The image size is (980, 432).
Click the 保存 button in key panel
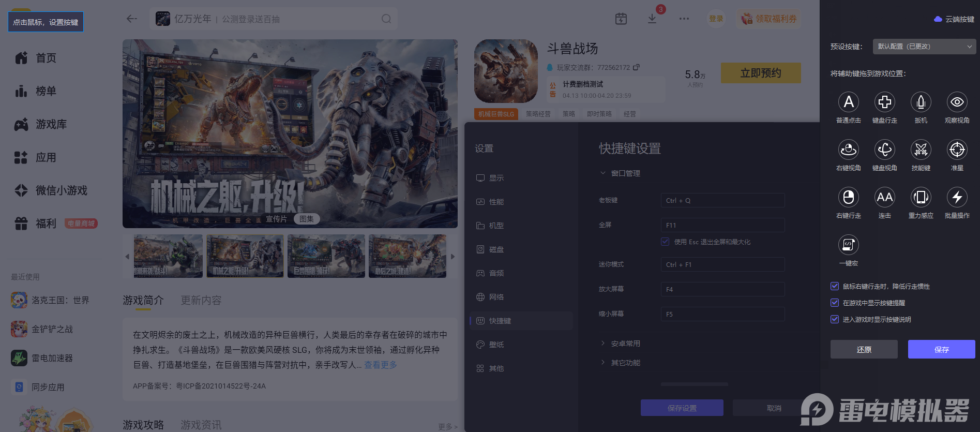[x=942, y=349]
